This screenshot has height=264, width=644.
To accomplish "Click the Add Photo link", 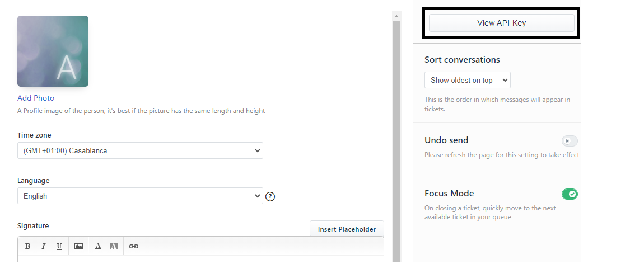I will click(36, 98).
